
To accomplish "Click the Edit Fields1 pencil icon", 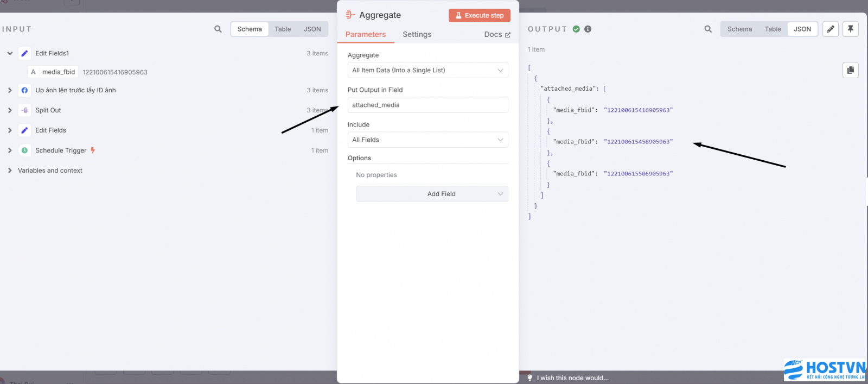I will point(24,53).
